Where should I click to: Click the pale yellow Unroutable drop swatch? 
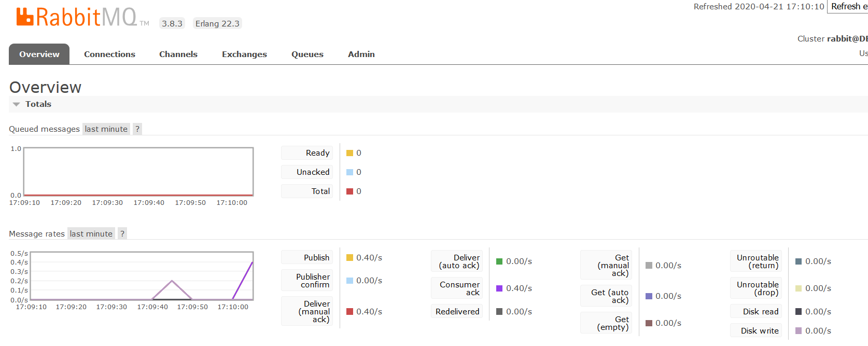pos(799,288)
